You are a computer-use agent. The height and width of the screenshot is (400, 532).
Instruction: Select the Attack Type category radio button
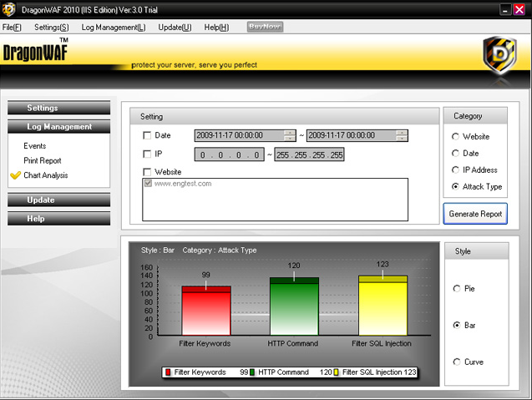[x=455, y=186]
